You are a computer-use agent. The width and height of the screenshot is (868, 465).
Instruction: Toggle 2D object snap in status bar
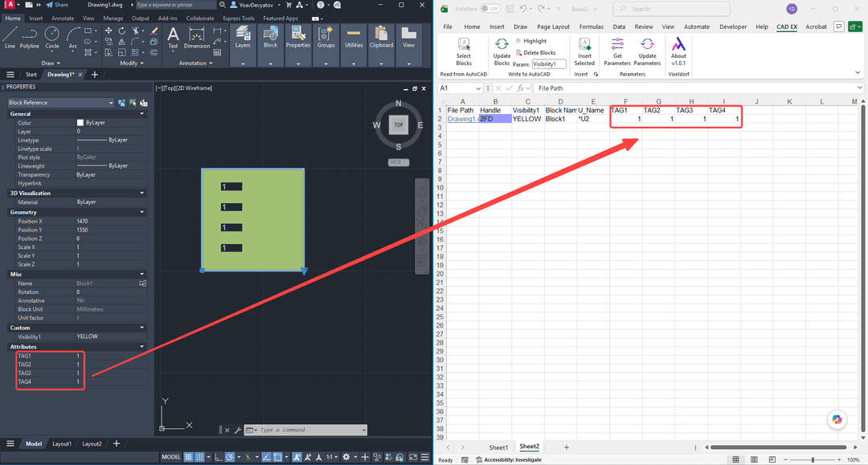(x=278, y=457)
